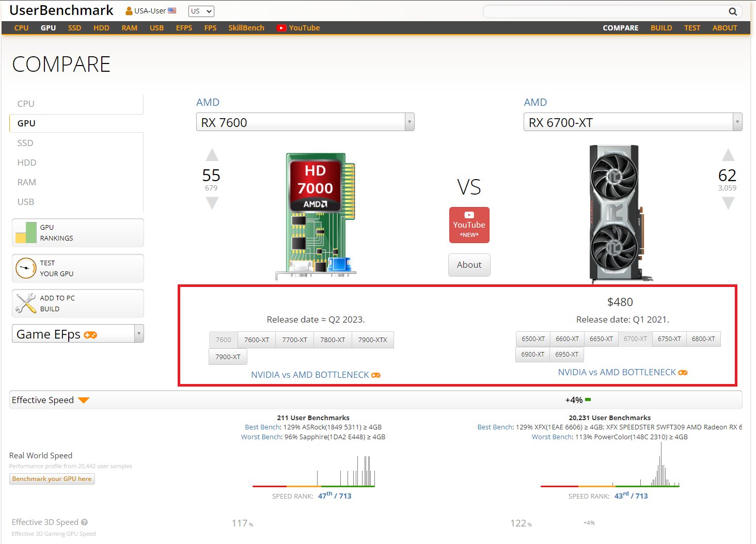Click the 7900-XT model button
This screenshot has width=756, height=544.
click(228, 357)
